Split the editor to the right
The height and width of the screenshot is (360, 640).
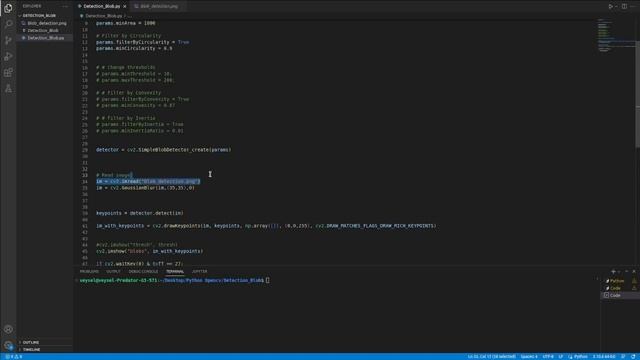pos(624,6)
